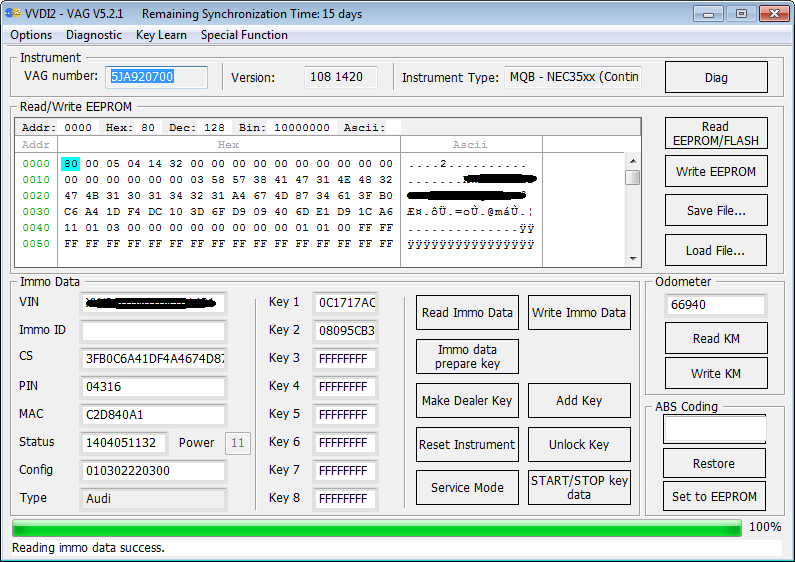
Task: Click the Set to EEPROM button
Action: [x=714, y=497]
